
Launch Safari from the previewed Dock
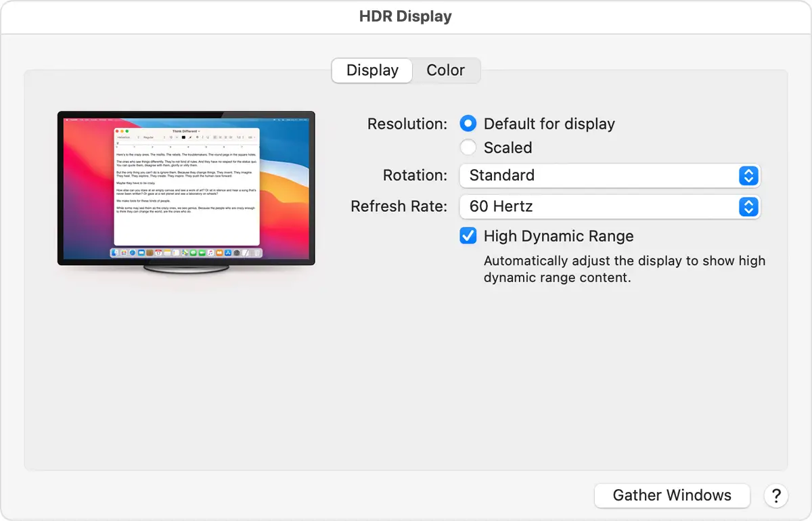131,253
